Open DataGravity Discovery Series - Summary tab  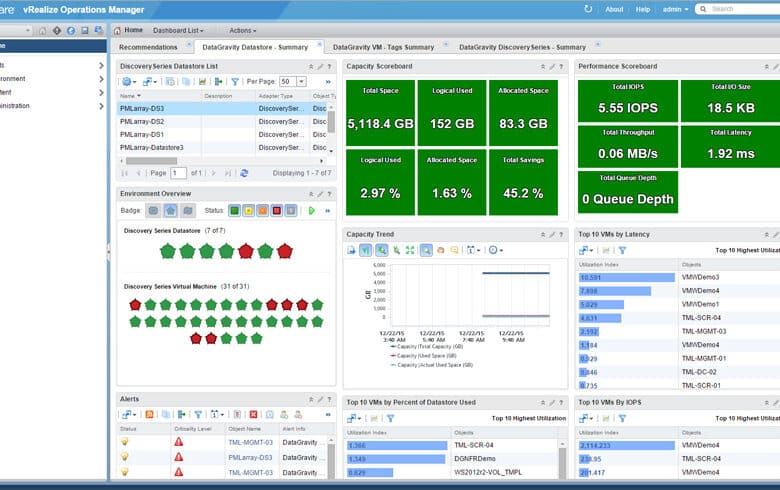[522, 47]
